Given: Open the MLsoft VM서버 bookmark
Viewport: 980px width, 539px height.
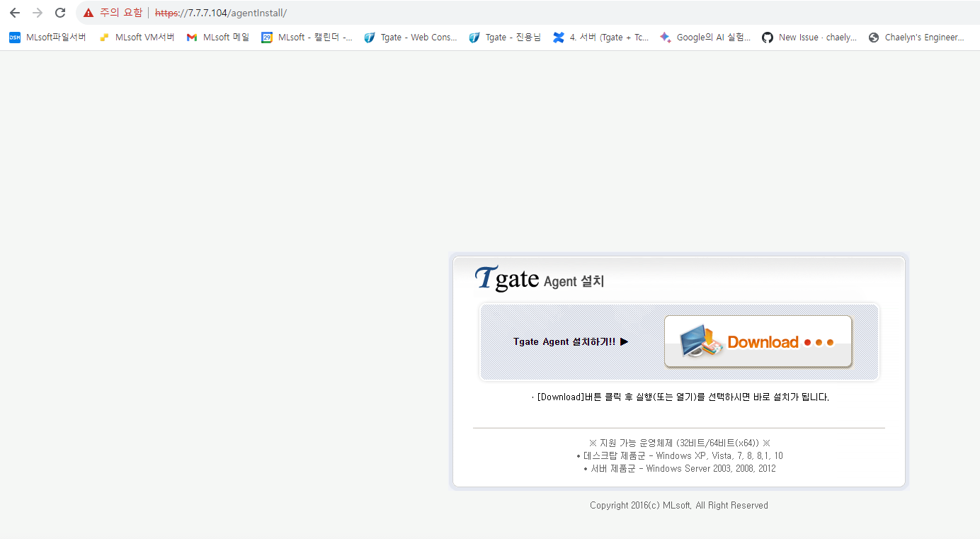Looking at the screenshot, I should point(137,38).
